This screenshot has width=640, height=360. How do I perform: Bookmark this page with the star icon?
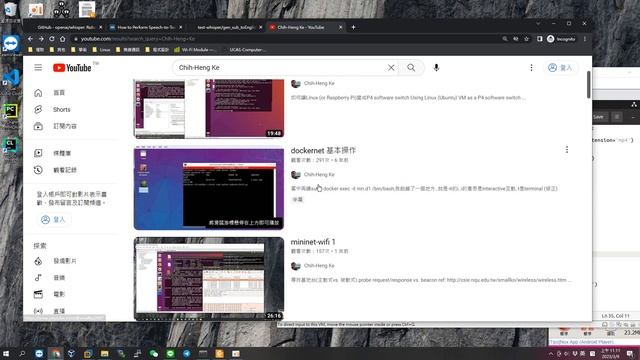[x=527, y=39]
